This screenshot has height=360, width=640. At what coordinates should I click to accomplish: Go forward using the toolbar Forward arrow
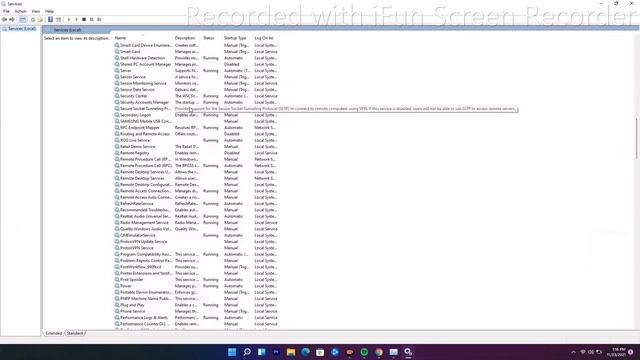point(12,19)
